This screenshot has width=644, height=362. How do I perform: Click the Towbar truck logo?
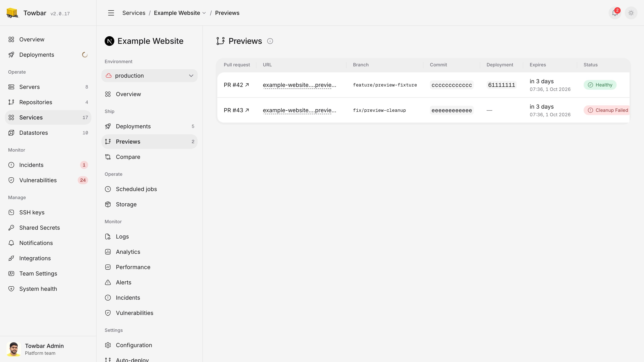coord(12,13)
